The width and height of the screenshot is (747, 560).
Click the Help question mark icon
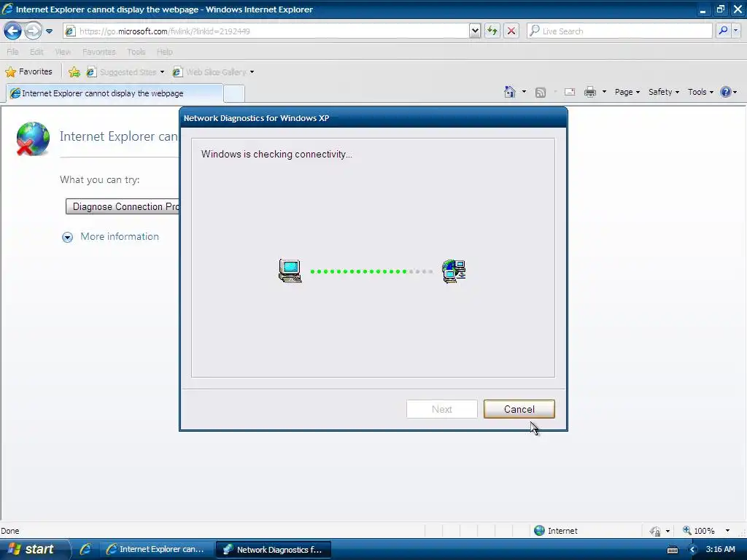pos(726,92)
